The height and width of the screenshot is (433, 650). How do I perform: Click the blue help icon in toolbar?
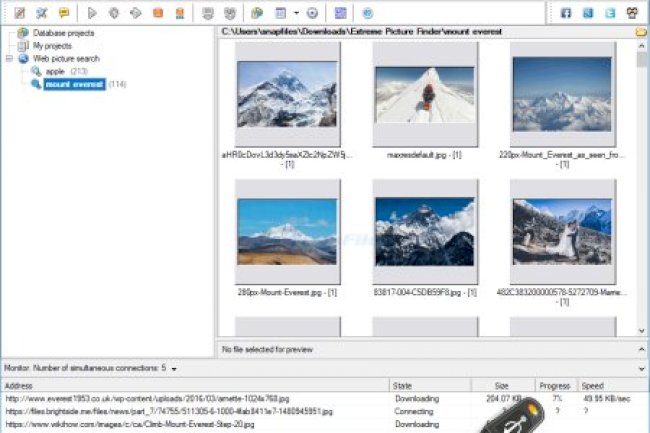click(367, 13)
